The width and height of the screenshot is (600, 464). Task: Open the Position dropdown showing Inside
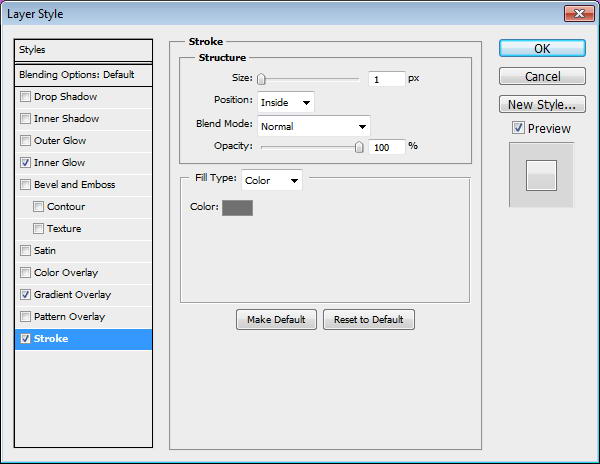tap(286, 102)
